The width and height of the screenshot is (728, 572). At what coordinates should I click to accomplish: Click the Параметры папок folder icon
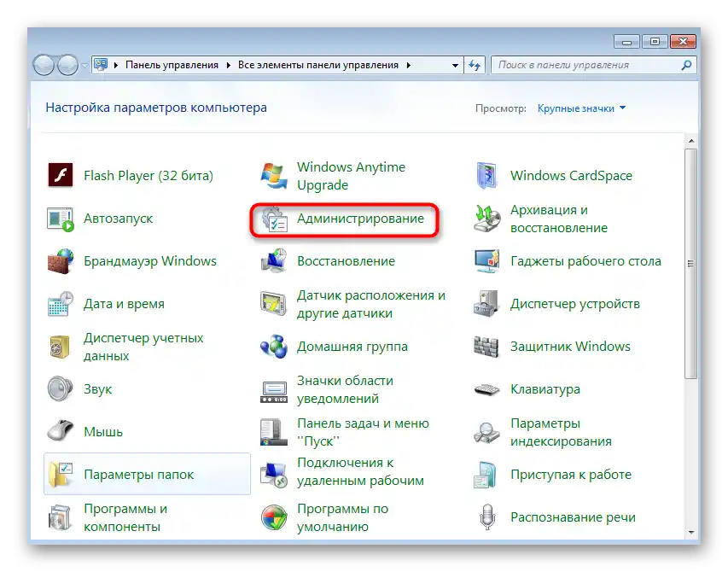pyautogui.click(x=61, y=475)
